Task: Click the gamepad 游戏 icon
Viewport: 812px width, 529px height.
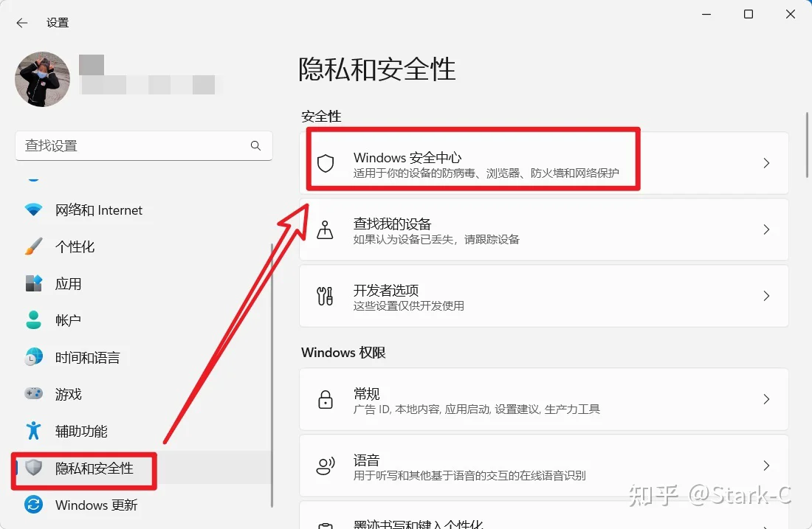Action: pyautogui.click(x=34, y=394)
